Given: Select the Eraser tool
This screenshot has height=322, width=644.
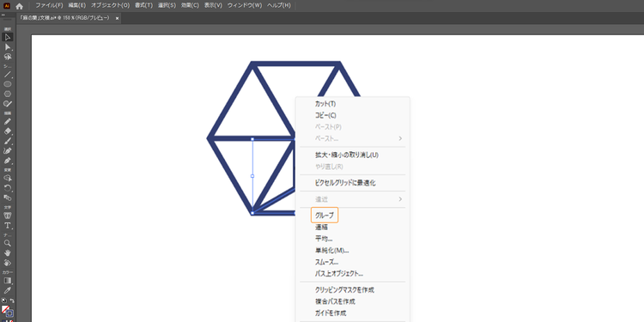Looking at the screenshot, I should (x=8, y=131).
